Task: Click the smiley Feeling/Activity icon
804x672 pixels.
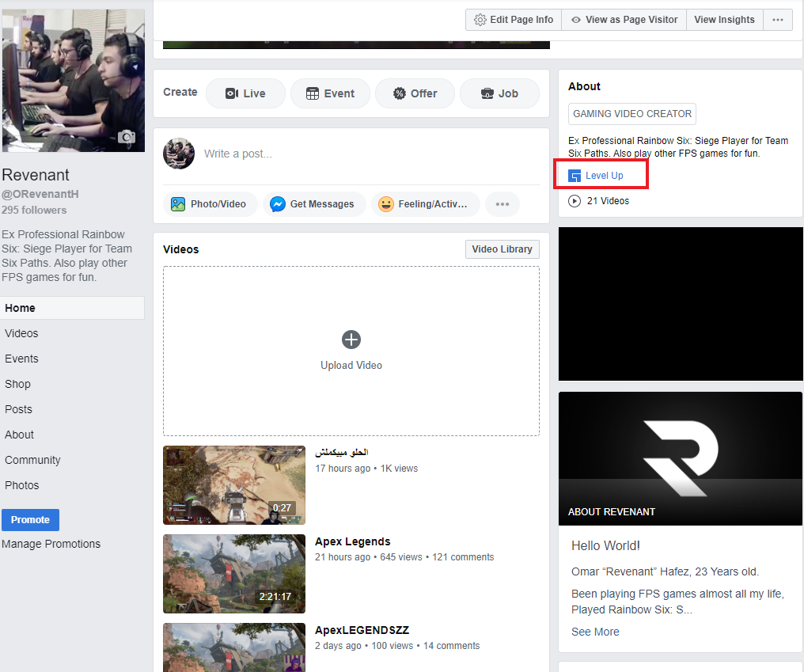Action: pyautogui.click(x=385, y=204)
